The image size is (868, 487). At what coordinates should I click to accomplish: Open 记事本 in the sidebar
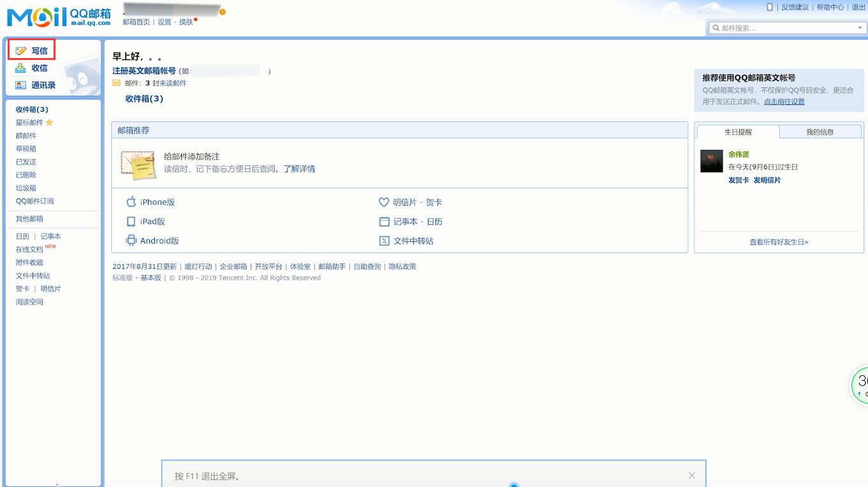pyautogui.click(x=51, y=236)
